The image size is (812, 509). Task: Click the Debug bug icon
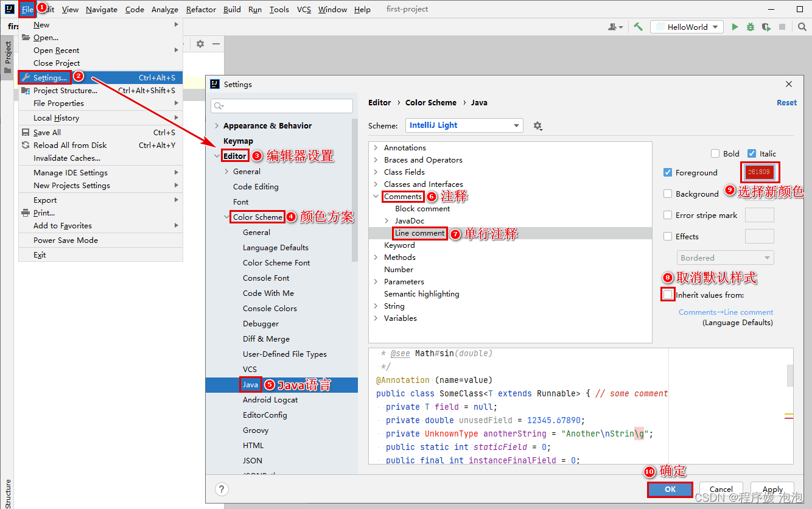(751, 27)
